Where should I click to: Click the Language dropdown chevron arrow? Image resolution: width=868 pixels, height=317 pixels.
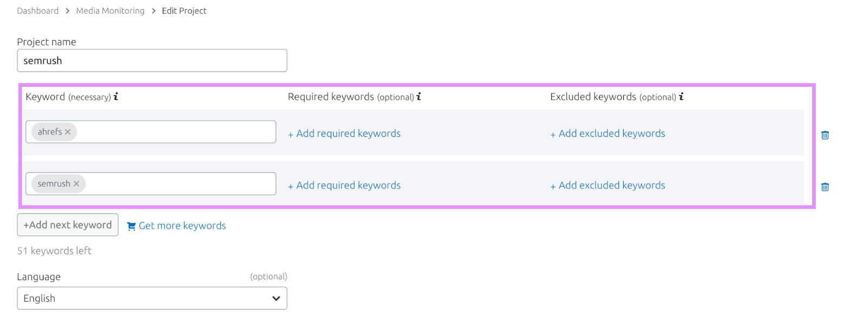coord(276,298)
